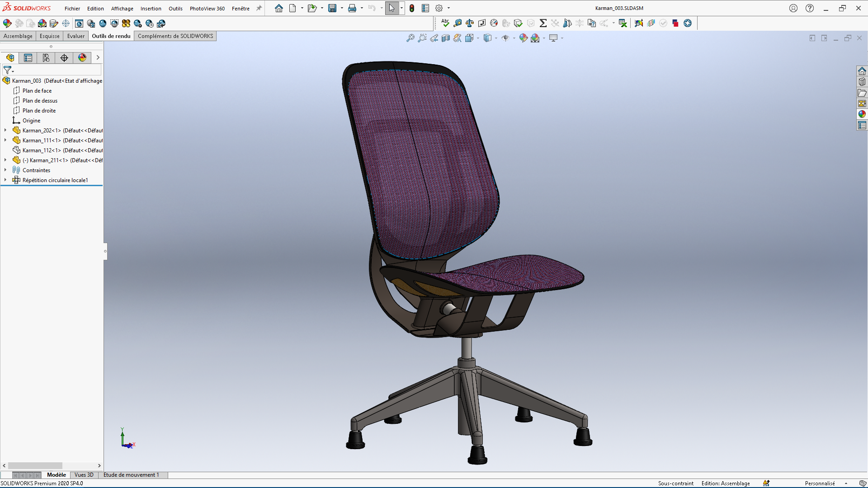
Task: Switch to the Assemblage tab
Action: [x=18, y=36]
